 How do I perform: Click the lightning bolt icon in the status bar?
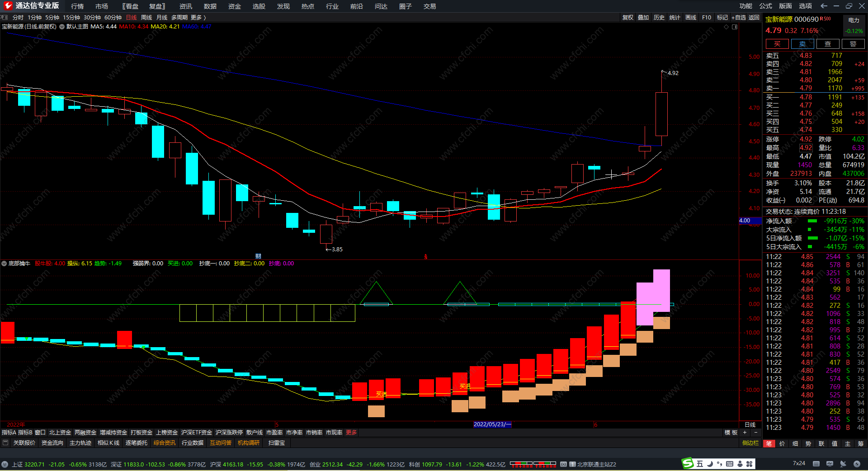tap(857, 464)
